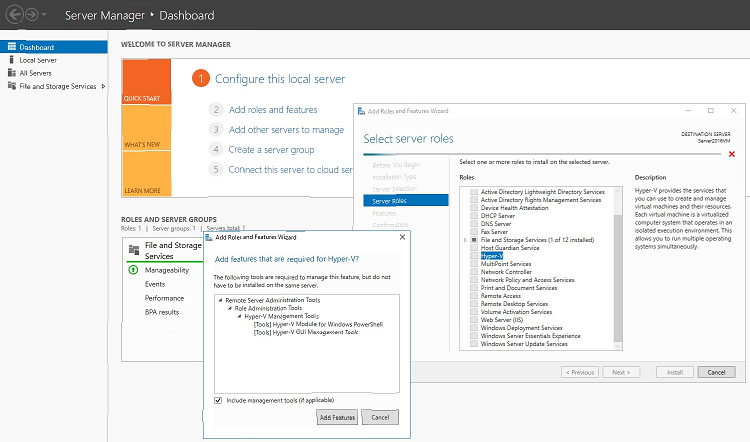Check Device Health Attestation role
Viewport: 750px width, 442px height.
tap(474, 208)
